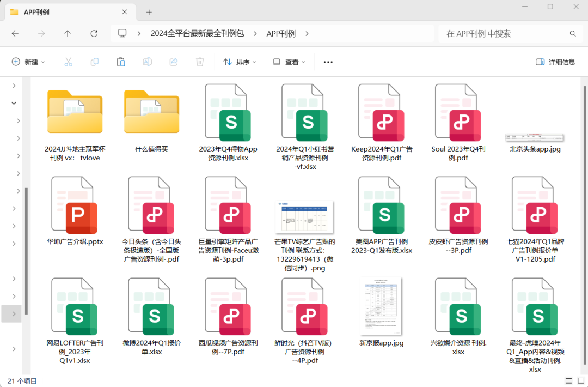Image resolution: width=588 pixels, height=387 pixels.
Task: Select the 芒果TV综艺广告贴的刊例 png thumbnail
Action: coord(304,217)
